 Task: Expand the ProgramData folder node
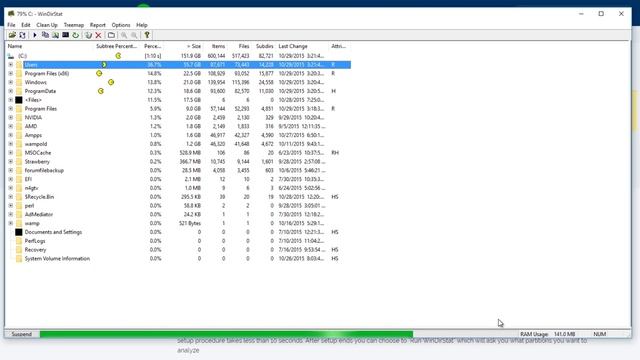tap(11, 91)
